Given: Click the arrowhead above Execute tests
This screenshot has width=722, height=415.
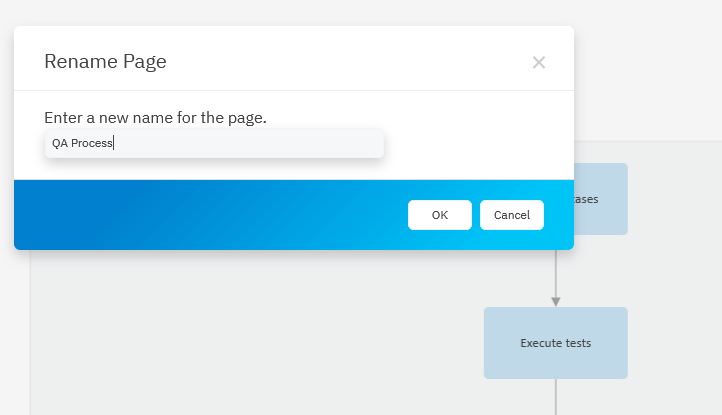Looking at the screenshot, I should point(555,300).
